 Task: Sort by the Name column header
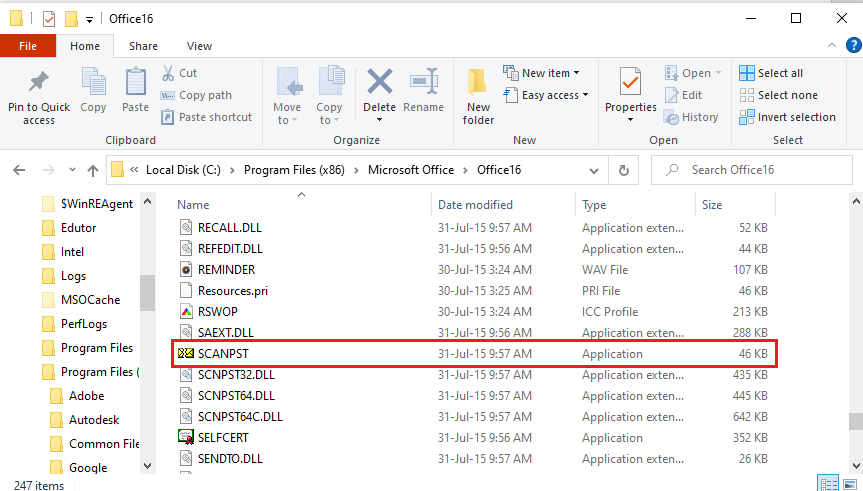click(x=193, y=205)
